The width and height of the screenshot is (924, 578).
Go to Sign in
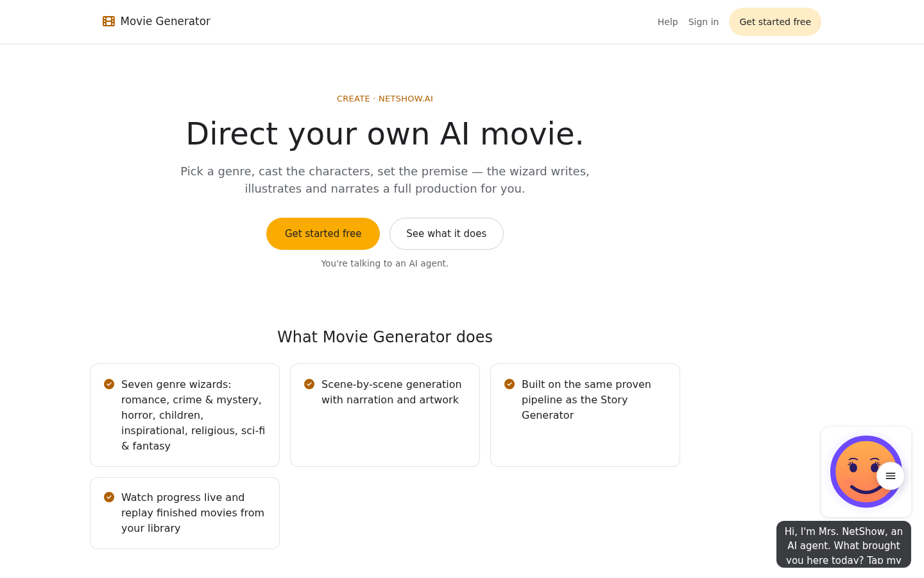pos(703,22)
